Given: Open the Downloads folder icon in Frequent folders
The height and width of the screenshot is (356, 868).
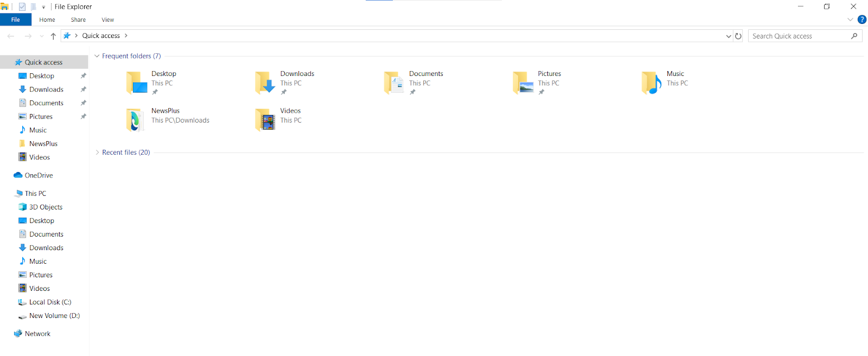Looking at the screenshot, I should [x=265, y=83].
